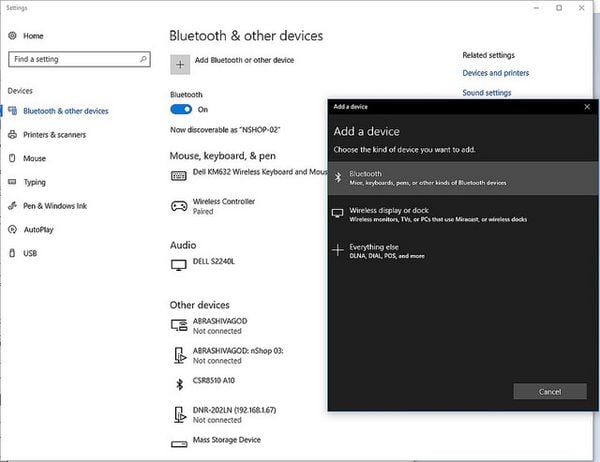Click the ABRASHIVAGOD Not connected device icon

(179, 325)
